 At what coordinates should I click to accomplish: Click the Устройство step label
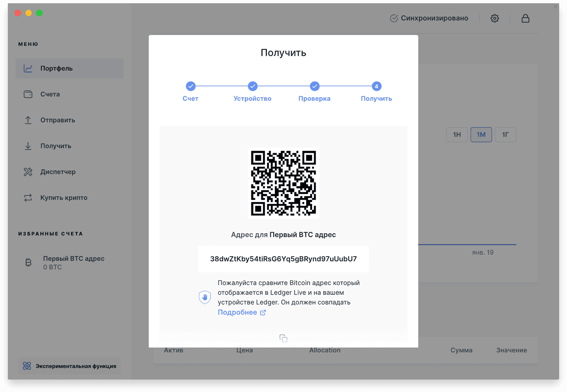coord(253,99)
